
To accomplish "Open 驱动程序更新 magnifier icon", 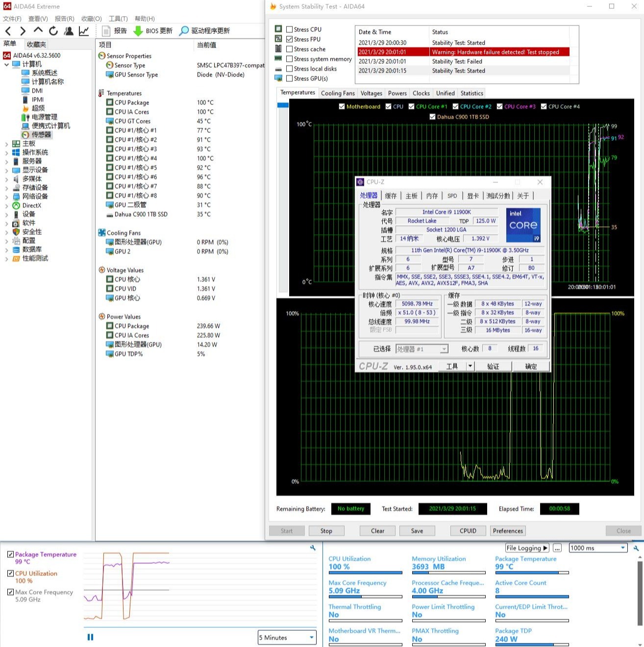I will coord(184,31).
